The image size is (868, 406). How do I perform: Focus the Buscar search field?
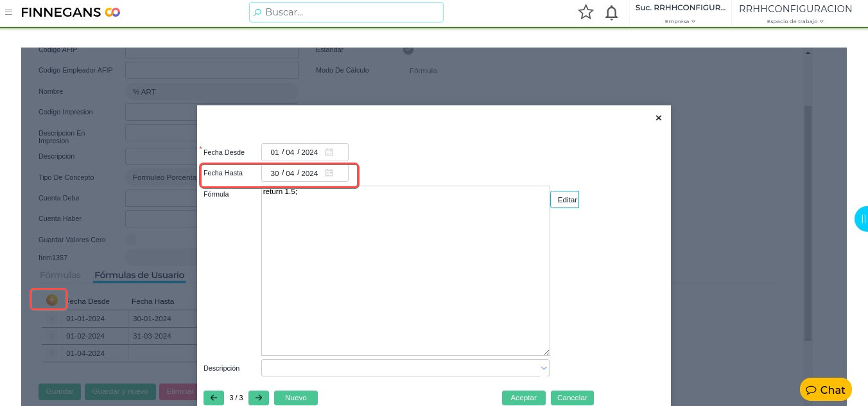point(347,12)
